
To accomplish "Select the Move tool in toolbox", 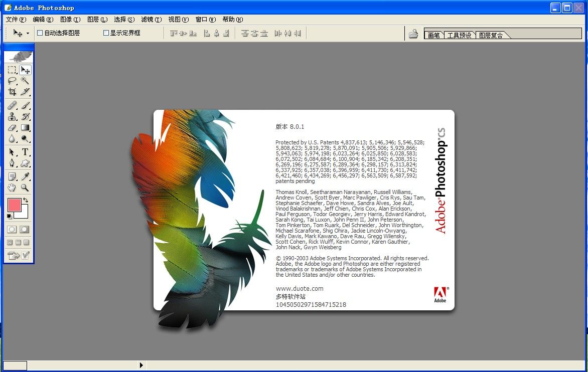I will coord(25,70).
